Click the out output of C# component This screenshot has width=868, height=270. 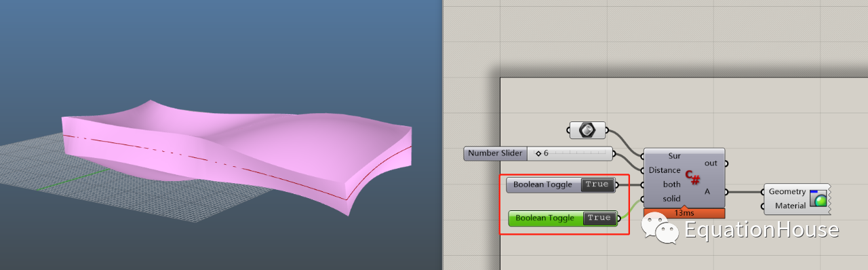click(711, 163)
